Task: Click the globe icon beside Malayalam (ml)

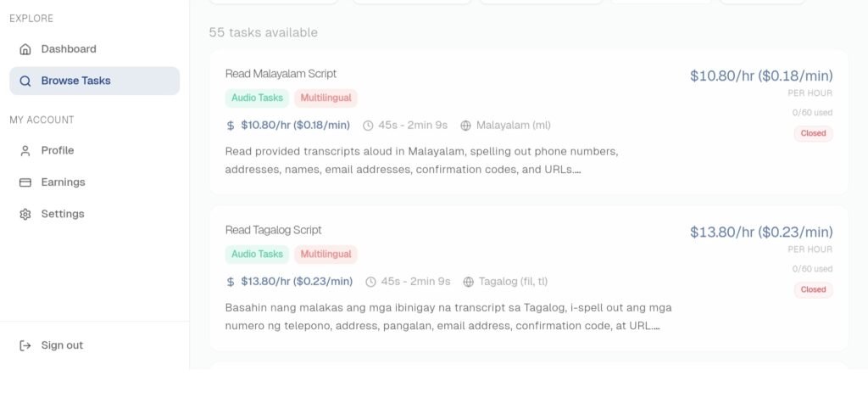Action: pyautogui.click(x=465, y=126)
